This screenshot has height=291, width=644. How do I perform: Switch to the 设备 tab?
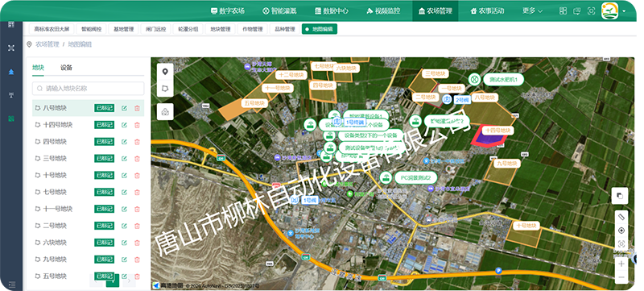[66, 68]
